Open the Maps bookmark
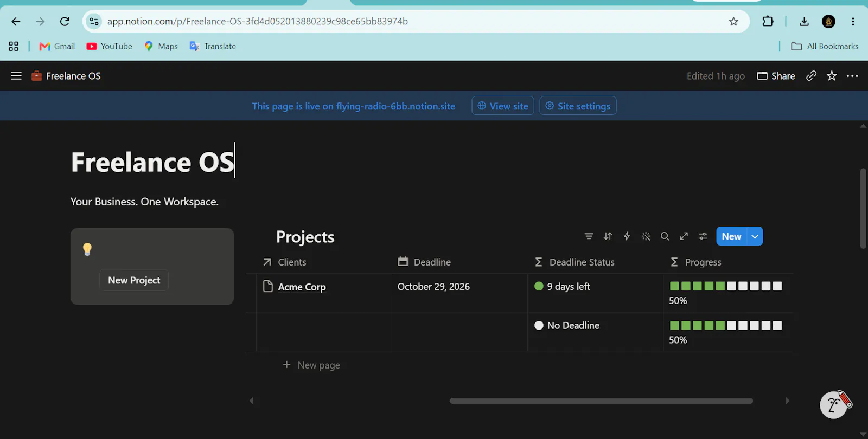868x439 pixels. (x=161, y=46)
